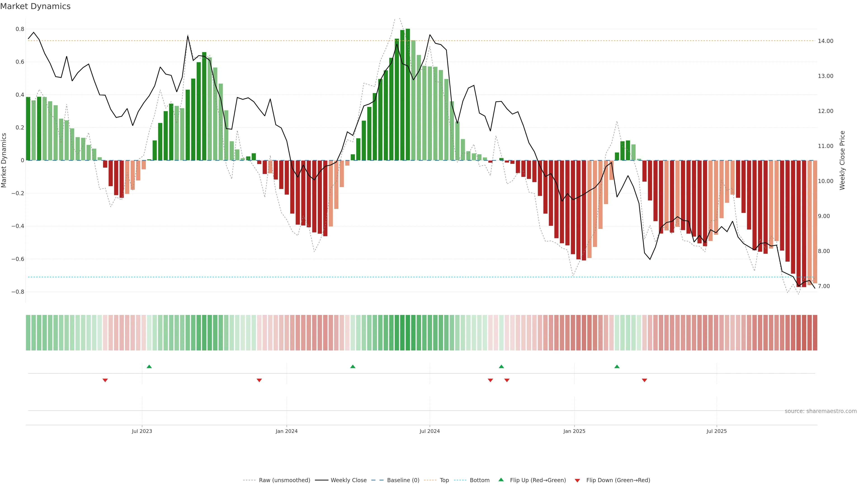The height and width of the screenshot is (488, 868).
Task: Click the green flip-up marker between Jan and Jul 2024
Action: click(353, 366)
